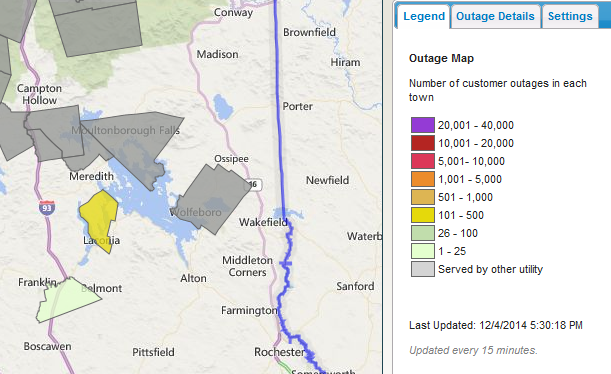The width and height of the screenshot is (611, 374).
Task: Click the gray Served by other utility swatch
Action: 423,269
